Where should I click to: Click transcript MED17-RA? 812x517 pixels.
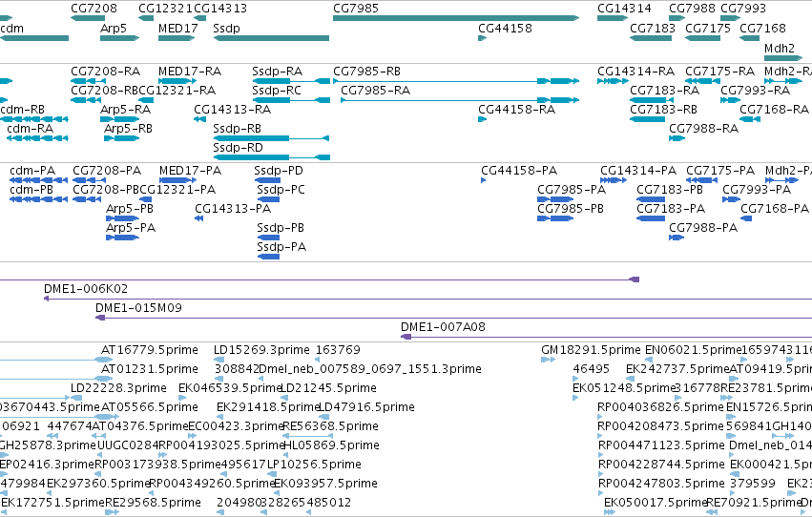(177, 81)
